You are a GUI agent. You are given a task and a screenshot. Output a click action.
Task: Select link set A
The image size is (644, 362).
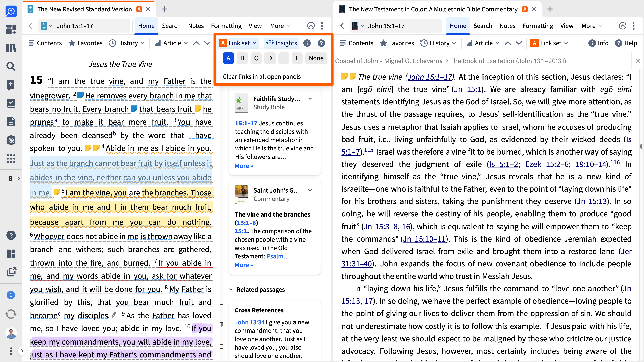[x=228, y=58]
